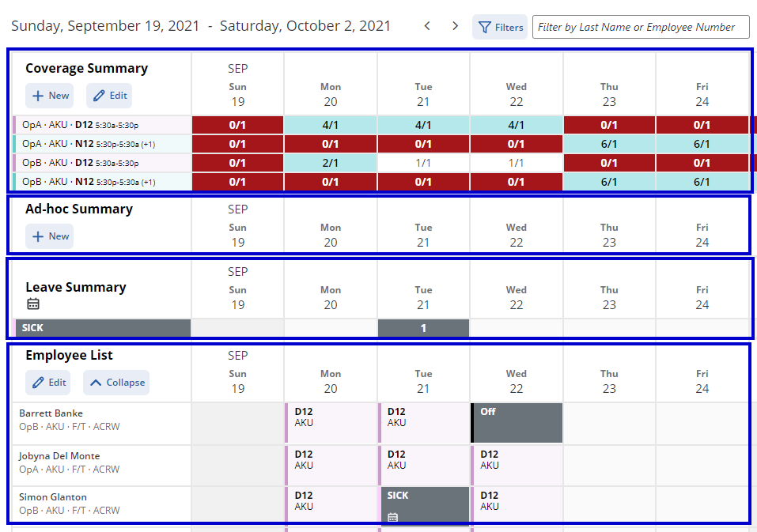Collapse the Employee List section
The height and width of the screenshot is (532, 757).
click(115, 382)
